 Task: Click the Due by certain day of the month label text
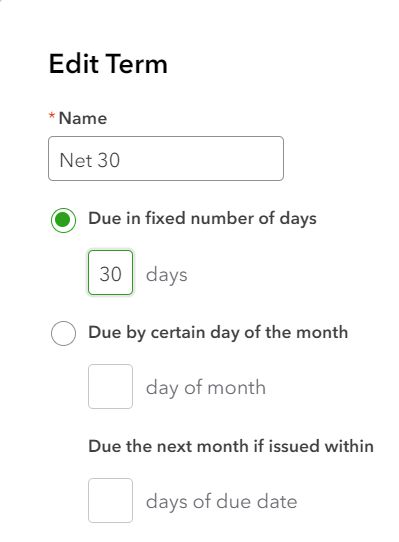click(x=218, y=333)
